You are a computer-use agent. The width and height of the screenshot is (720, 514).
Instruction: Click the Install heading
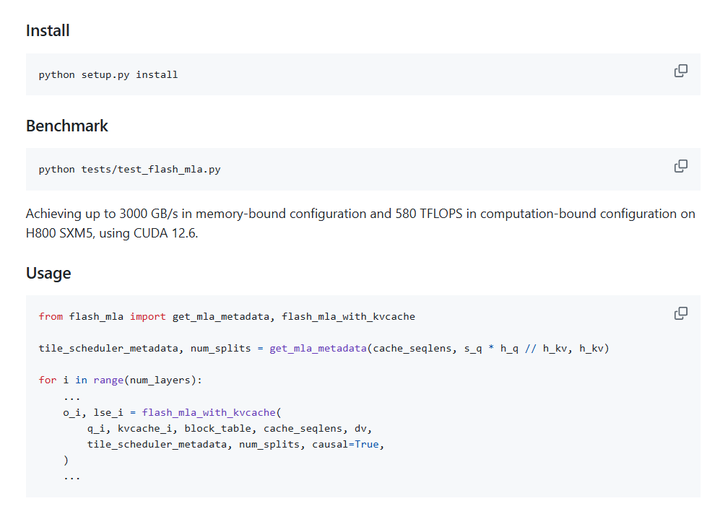[x=48, y=31]
